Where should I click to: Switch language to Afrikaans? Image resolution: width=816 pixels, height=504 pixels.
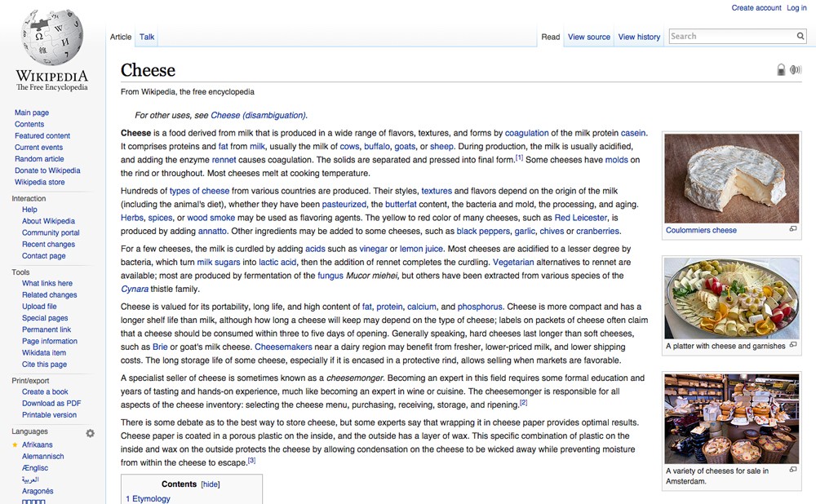[37, 444]
